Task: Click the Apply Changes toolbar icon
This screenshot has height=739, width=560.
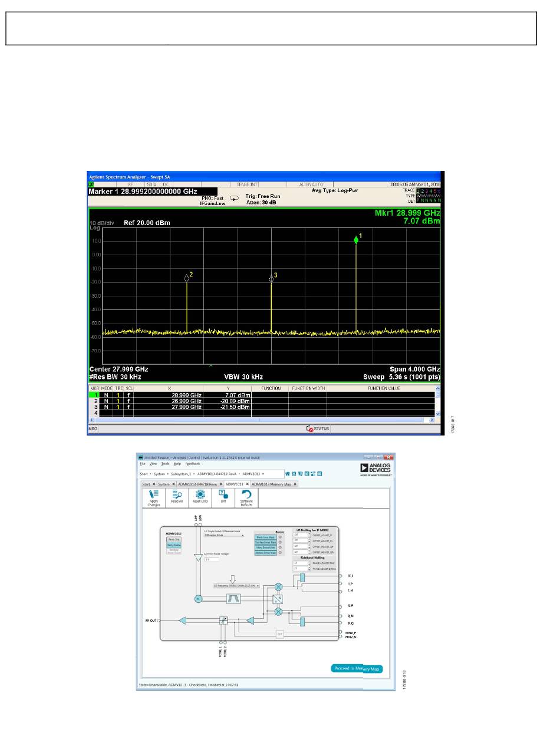Action: 154,498
